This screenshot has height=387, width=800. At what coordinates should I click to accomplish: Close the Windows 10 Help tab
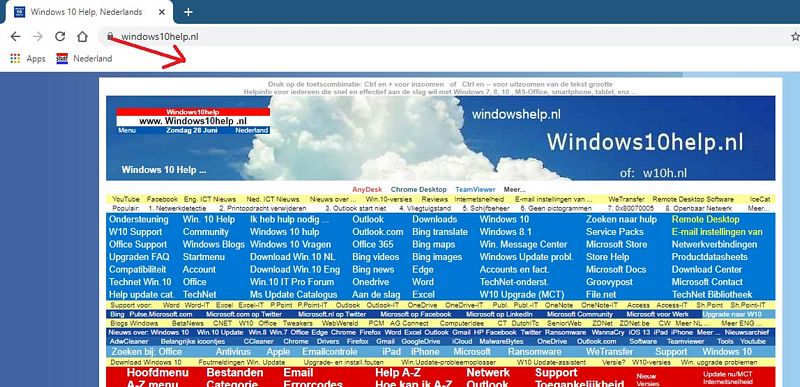(x=162, y=12)
